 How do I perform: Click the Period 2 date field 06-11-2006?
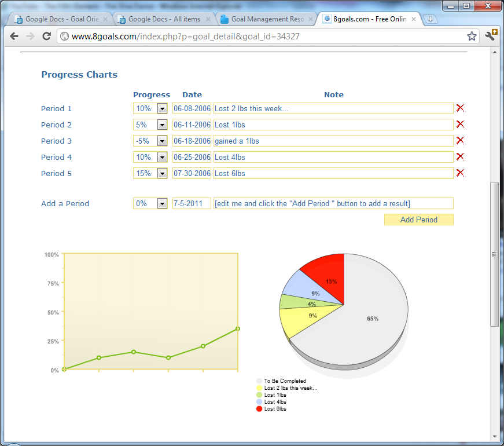[192, 125]
